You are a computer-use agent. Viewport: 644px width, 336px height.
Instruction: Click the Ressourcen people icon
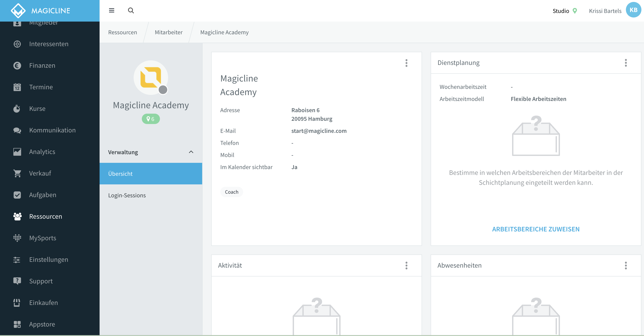17,216
